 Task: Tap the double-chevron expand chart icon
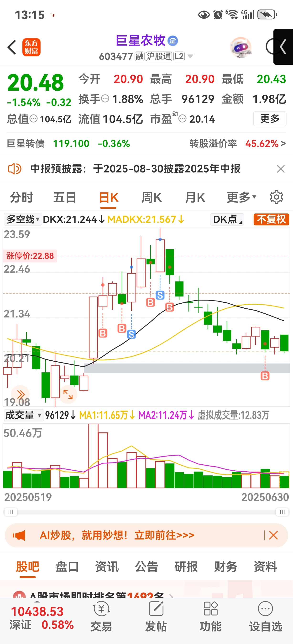click(x=21, y=395)
